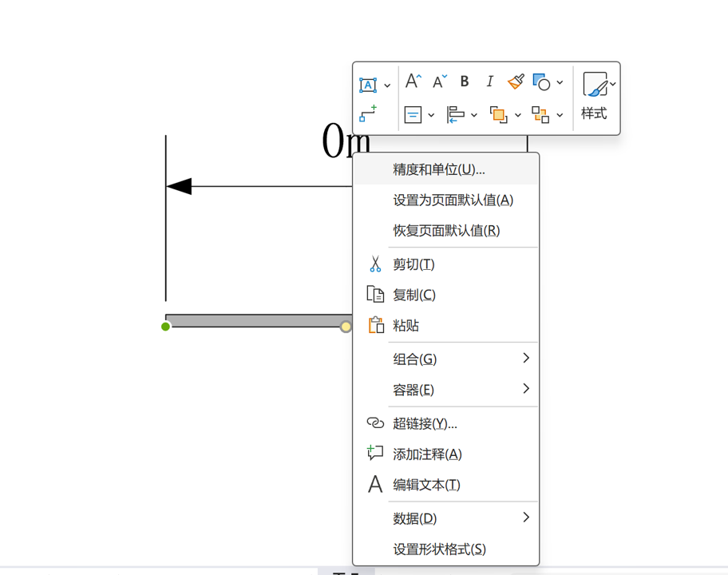Viewport: 728px width, 575px height.
Task: Select 编辑文本(T) menu item
Action: coord(445,485)
